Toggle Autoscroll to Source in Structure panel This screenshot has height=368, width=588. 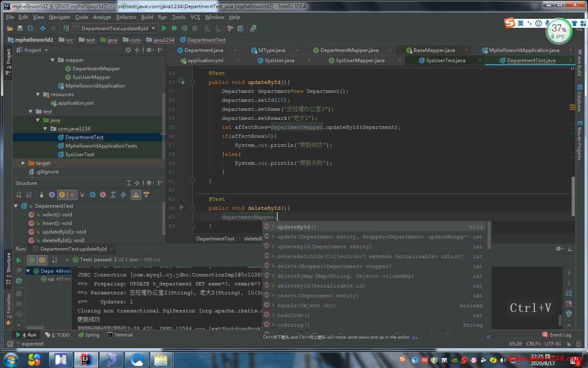click(136, 195)
